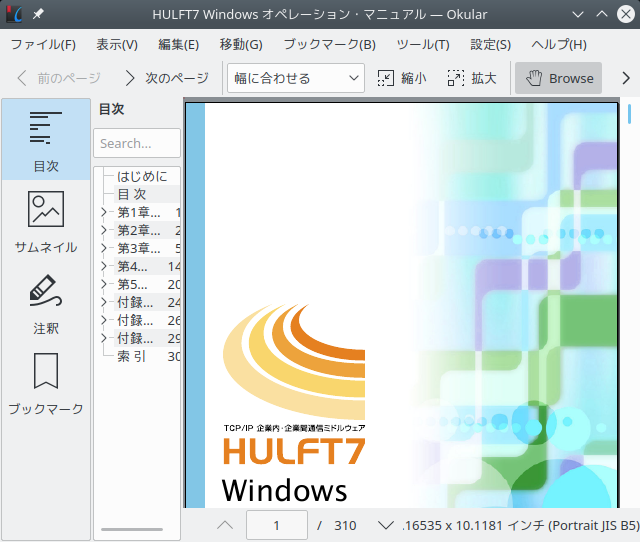Show more toolbar items via overflow chevron

(x=626, y=78)
